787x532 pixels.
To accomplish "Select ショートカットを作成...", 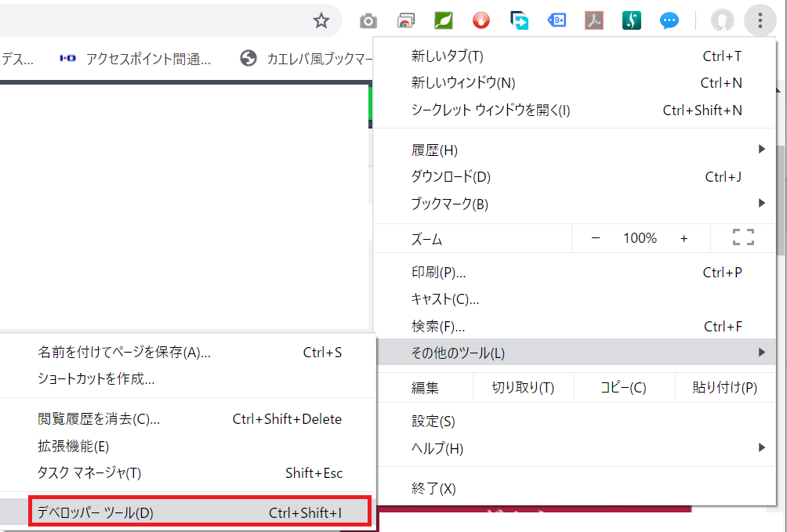I will [x=187, y=378].
